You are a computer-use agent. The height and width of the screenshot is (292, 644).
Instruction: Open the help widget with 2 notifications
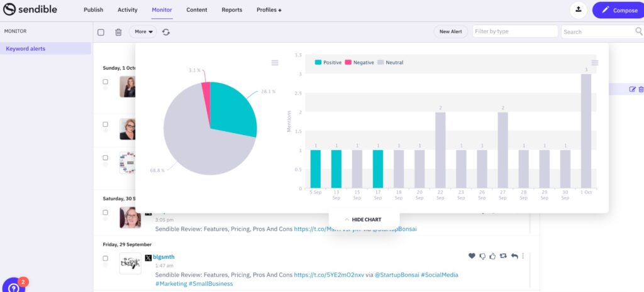click(x=13, y=286)
